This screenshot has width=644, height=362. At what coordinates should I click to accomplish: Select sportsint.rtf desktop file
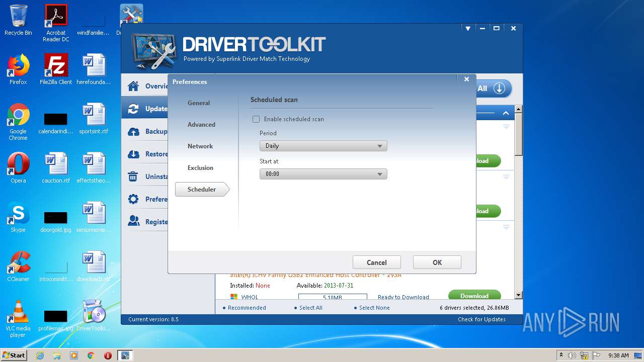click(94, 119)
